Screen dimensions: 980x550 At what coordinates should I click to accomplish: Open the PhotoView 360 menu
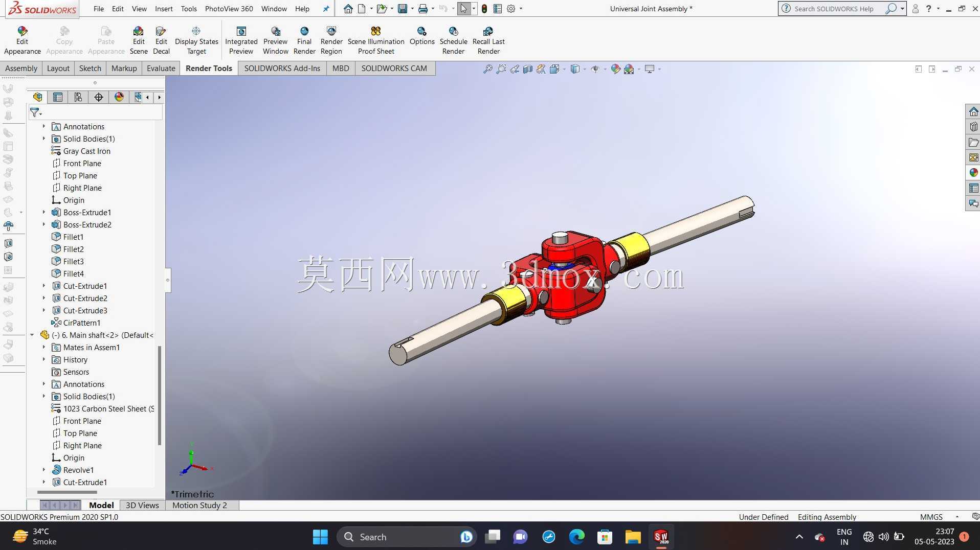(229, 9)
